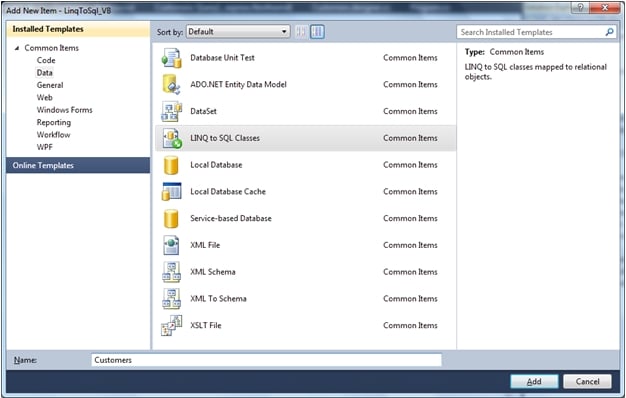626x398 pixels.
Task: Select Reporting category in tree
Action: pos(54,122)
